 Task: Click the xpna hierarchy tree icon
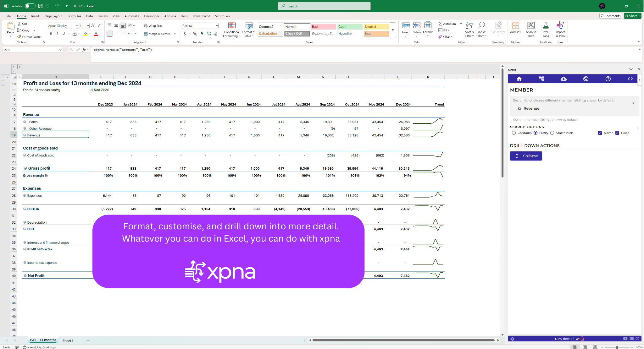pos(541,79)
